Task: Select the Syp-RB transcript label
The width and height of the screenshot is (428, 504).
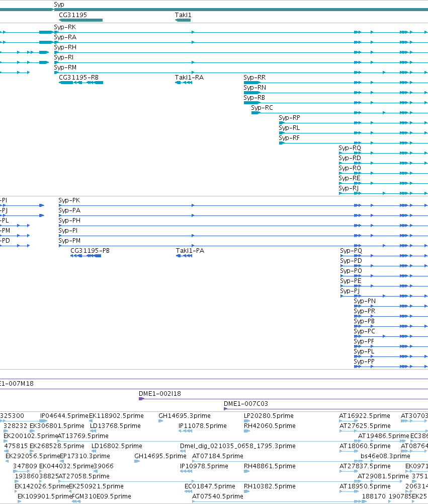Action: tap(254, 97)
